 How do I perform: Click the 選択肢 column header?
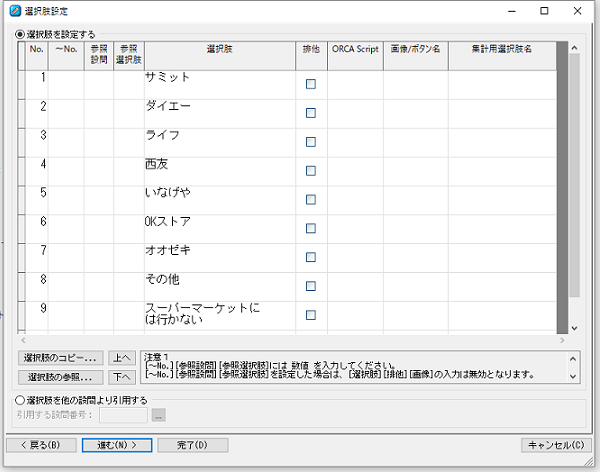click(220, 56)
